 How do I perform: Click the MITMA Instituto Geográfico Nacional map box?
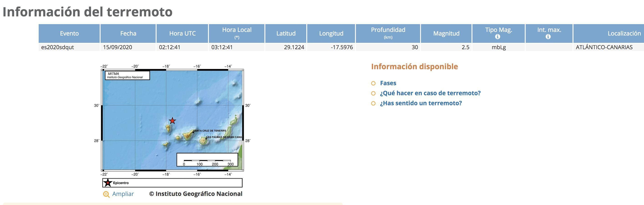pyautogui.click(x=128, y=75)
